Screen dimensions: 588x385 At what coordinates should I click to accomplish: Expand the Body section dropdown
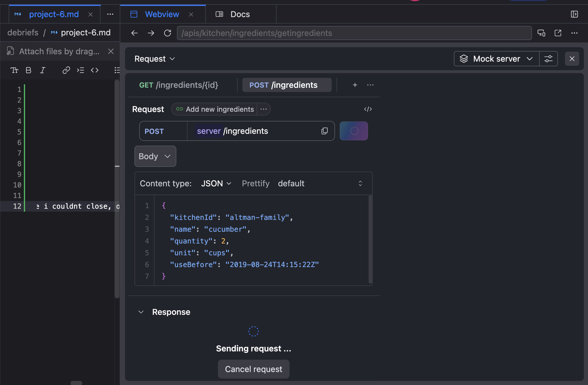pos(155,156)
